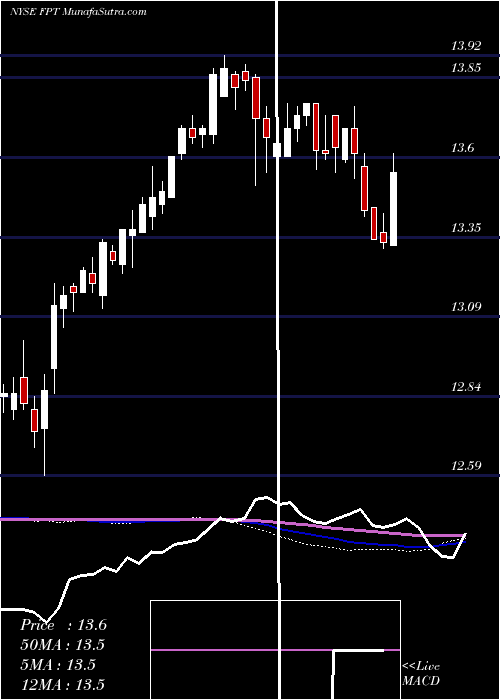The image size is (500, 700).
Task: Click the 13.6 price axis label
Action: click(x=462, y=148)
